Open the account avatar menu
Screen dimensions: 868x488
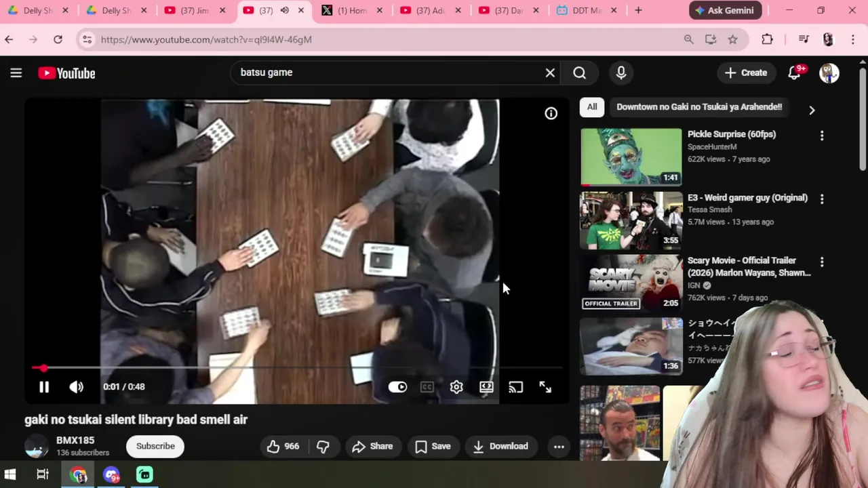(829, 73)
